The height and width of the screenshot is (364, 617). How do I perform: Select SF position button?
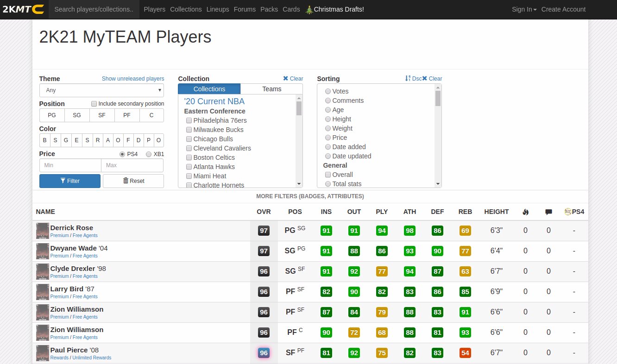[102, 115]
